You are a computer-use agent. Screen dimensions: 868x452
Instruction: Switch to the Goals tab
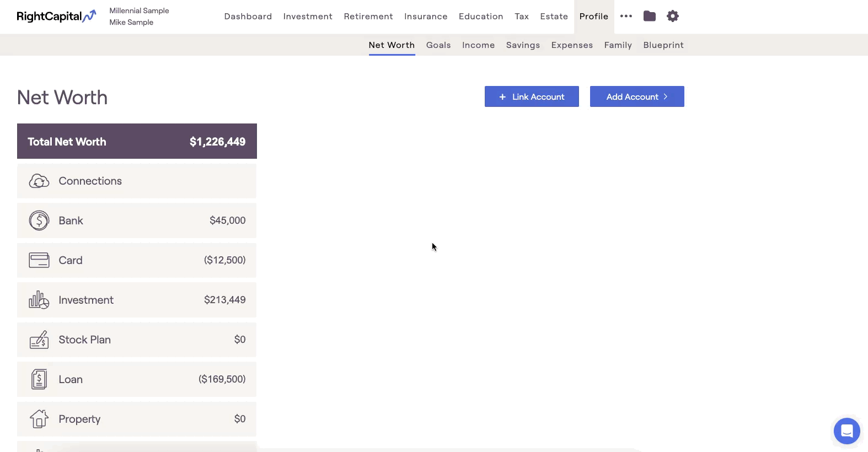point(438,45)
